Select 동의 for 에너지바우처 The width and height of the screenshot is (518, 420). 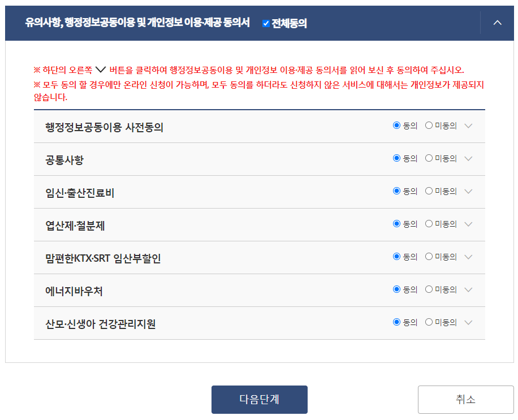pos(396,289)
